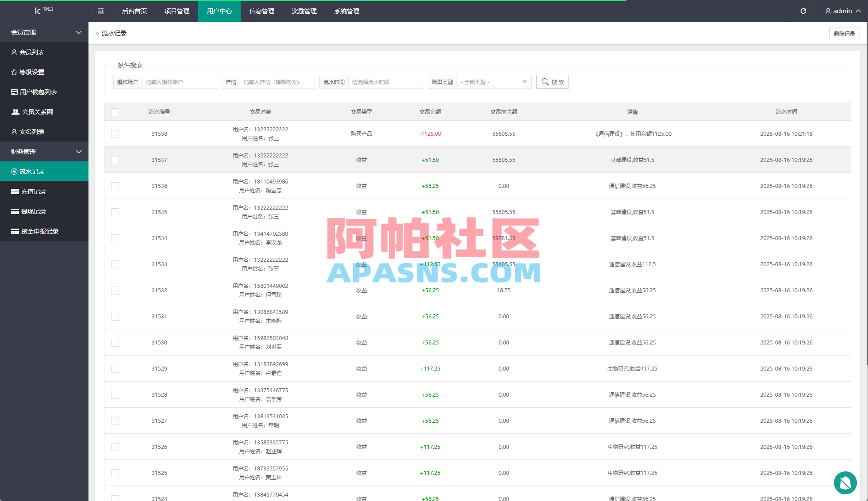The image size is (868, 501).
Task: Switch to the 系统管理 menu tab
Action: pyautogui.click(x=346, y=11)
